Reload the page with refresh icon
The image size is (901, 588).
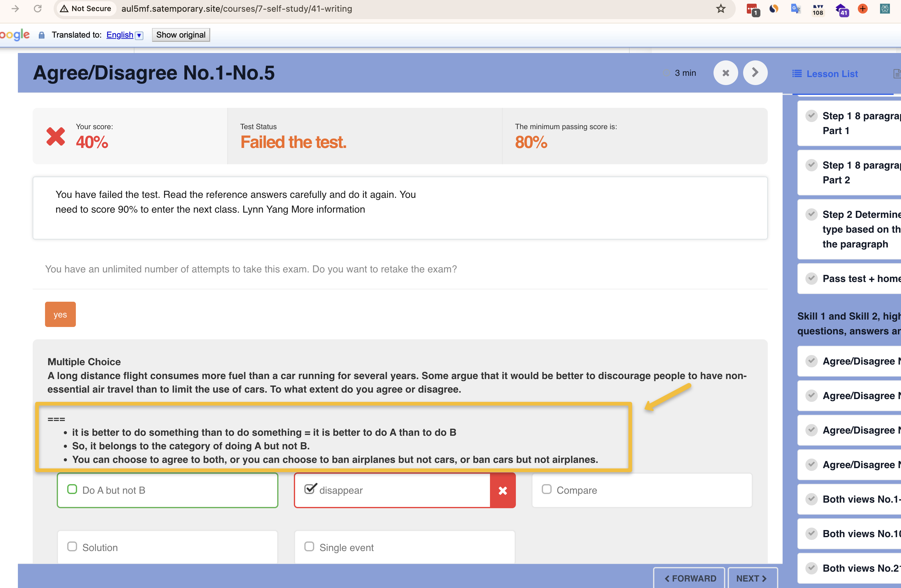click(x=38, y=8)
